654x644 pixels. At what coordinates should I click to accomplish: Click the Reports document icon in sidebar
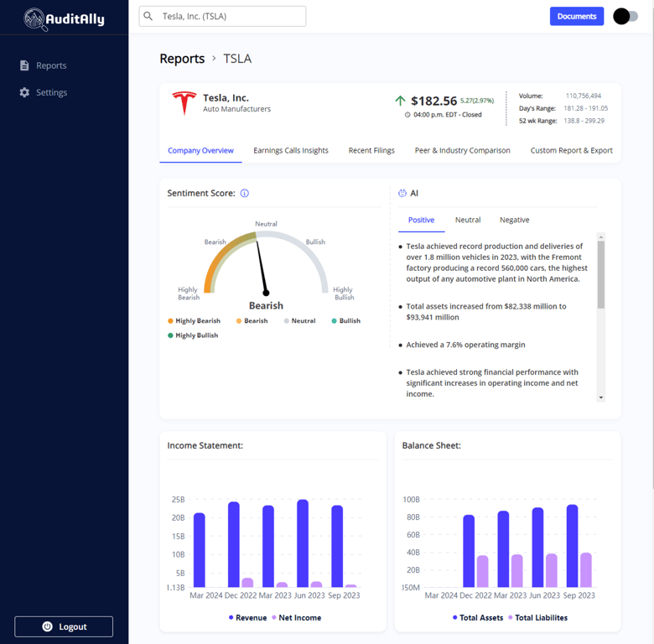click(24, 65)
